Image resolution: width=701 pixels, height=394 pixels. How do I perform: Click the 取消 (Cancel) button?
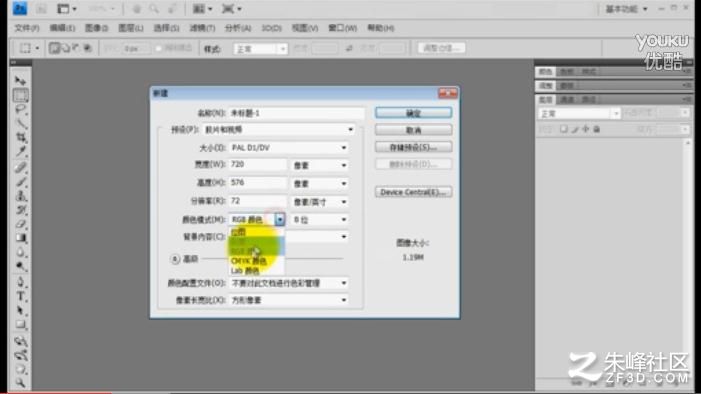[414, 130]
